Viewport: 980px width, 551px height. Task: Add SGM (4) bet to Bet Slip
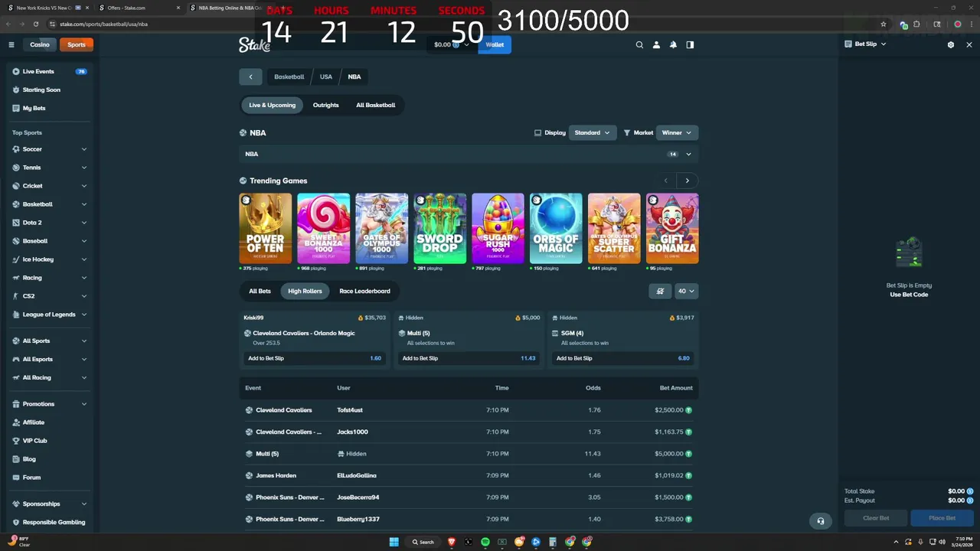(622, 358)
